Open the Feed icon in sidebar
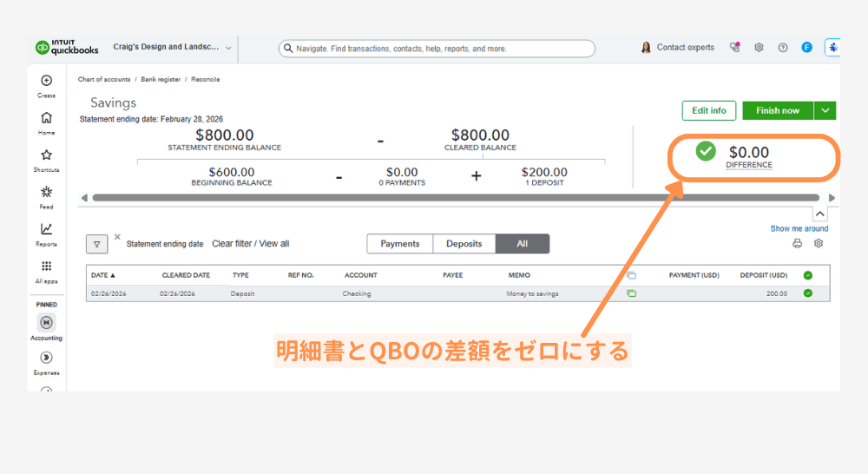868x474 pixels. coord(46,193)
